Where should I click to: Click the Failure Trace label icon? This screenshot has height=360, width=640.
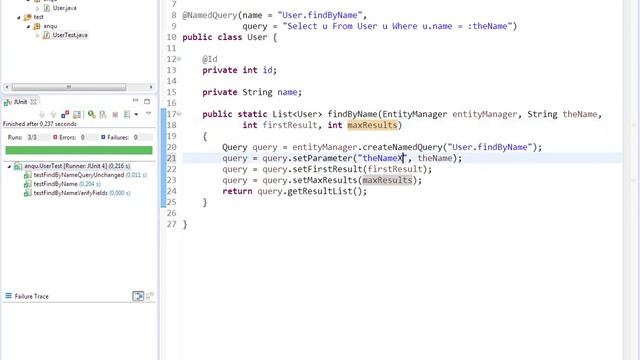(x=8, y=296)
